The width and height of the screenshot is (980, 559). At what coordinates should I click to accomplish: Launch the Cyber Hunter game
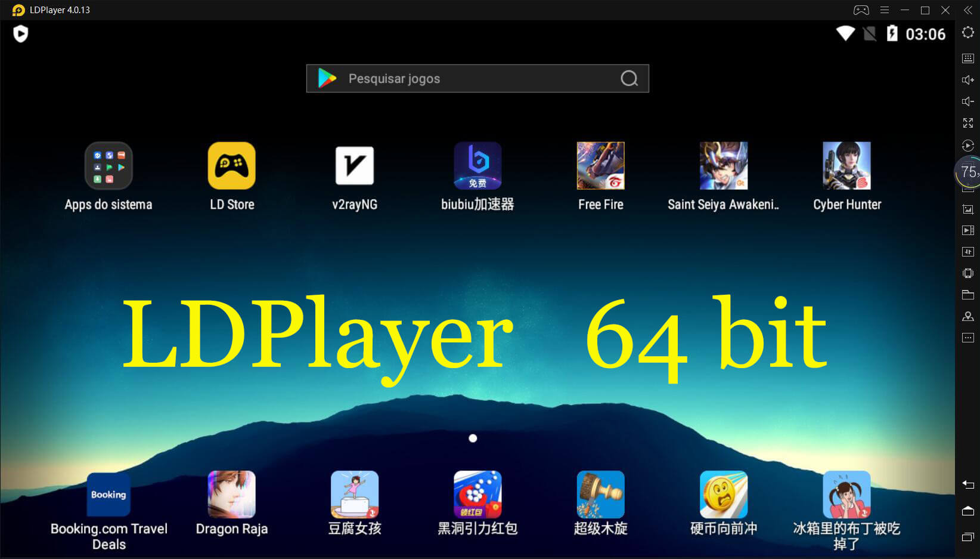(x=847, y=166)
